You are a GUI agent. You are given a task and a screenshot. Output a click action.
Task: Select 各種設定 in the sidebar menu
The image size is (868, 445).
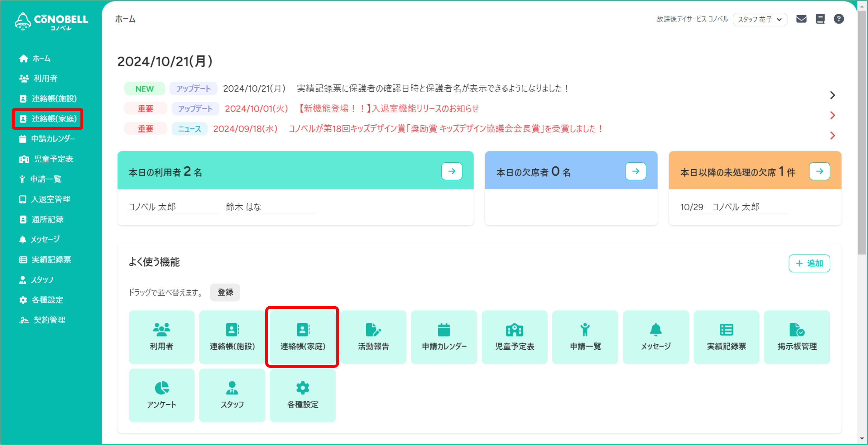tap(41, 299)
